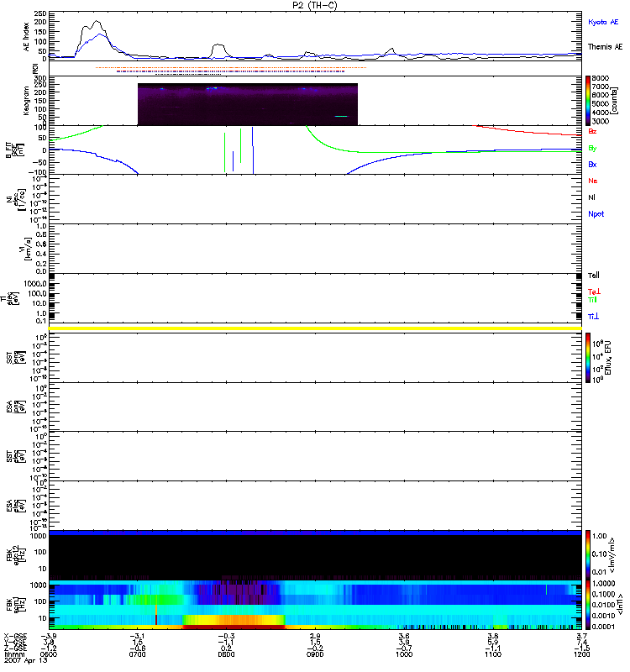Click the Eflux EFU color bar
This screenshot has height=672, width=630.
point(588,358)
